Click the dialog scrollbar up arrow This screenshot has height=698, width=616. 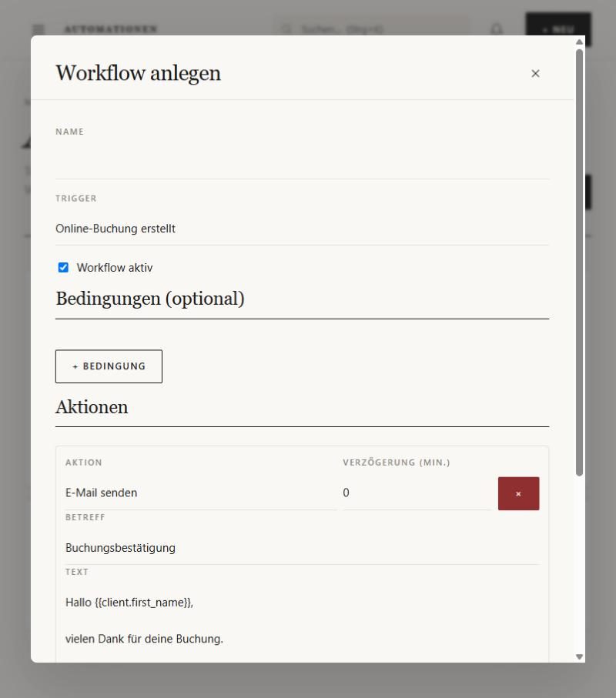tap(579, 42)
